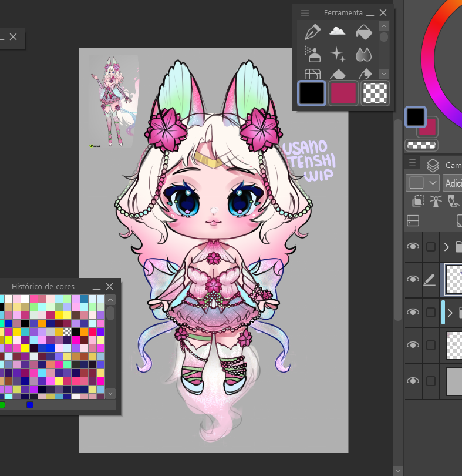
Task: Click the clip to layer below icon
Action: click(418, 202)
